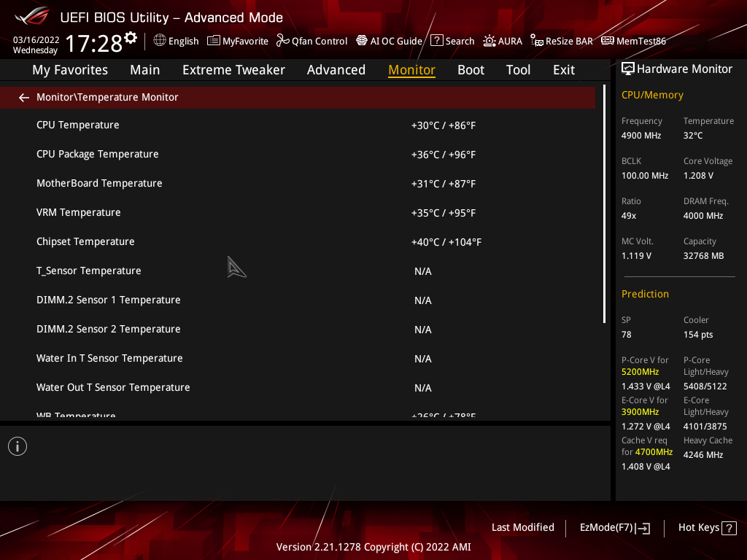Change language via English label
Image resolution: width=747 pixels, height=560 pixels.
pyautogui.click(x=183, y=41)
